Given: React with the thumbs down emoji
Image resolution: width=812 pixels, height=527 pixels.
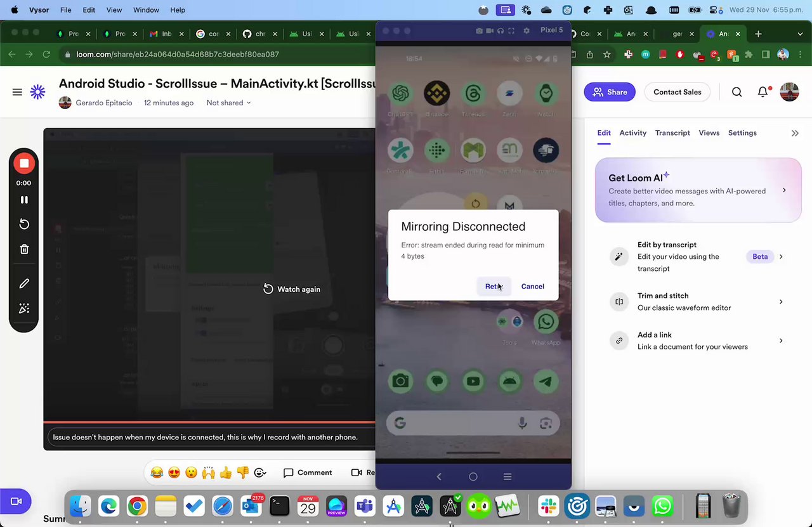Looking at the screenshot, I should pos(243,472).
